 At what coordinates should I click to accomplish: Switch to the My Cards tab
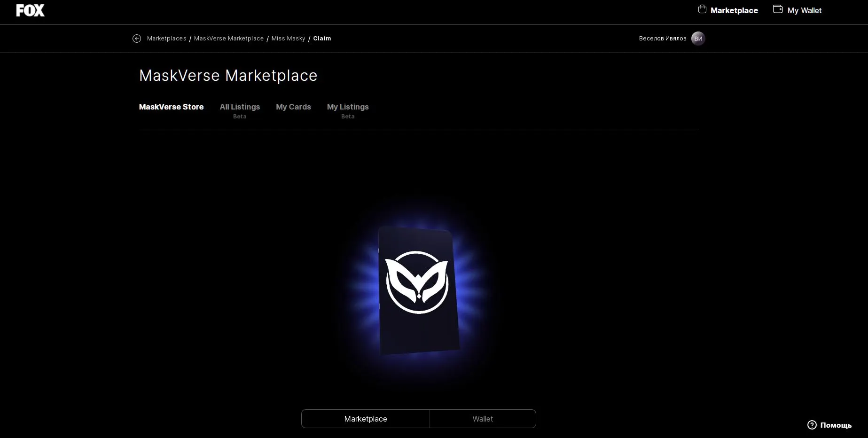(293, 107)
